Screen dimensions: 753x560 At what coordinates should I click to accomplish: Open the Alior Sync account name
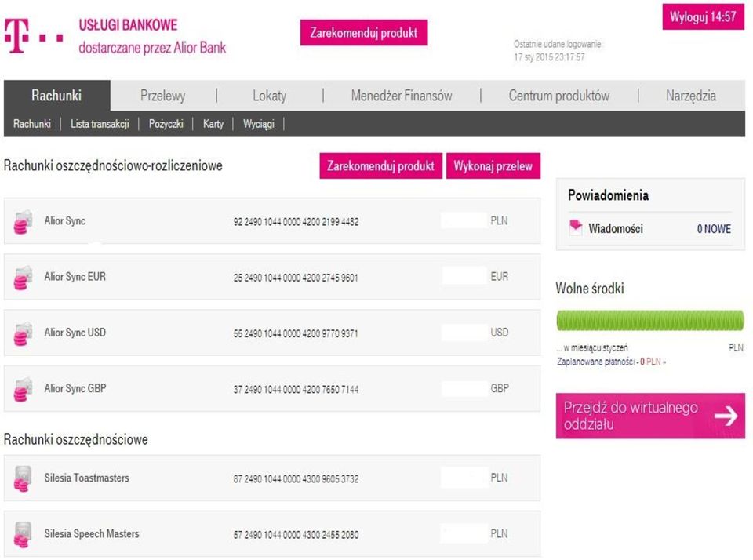pos(65,221)
